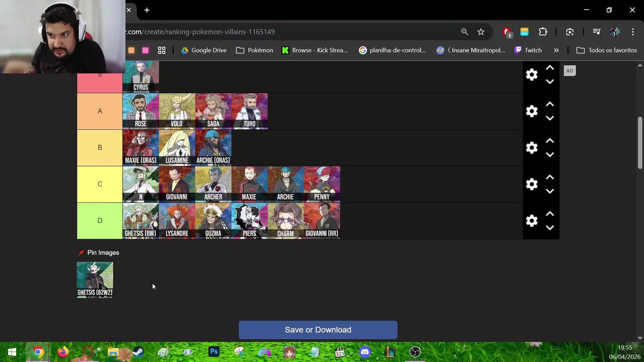644x362 pixels.
Task: Close the current browser tab
Action: pos(129,10)
